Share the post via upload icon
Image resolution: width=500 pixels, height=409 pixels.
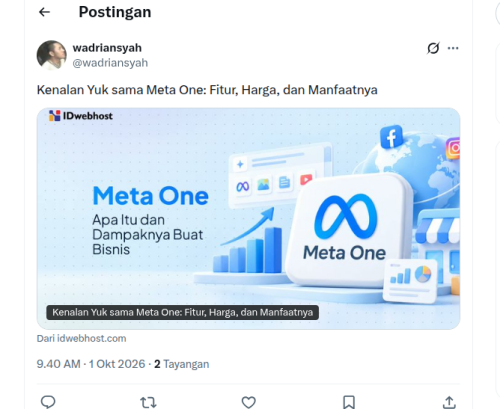point(449,402)
